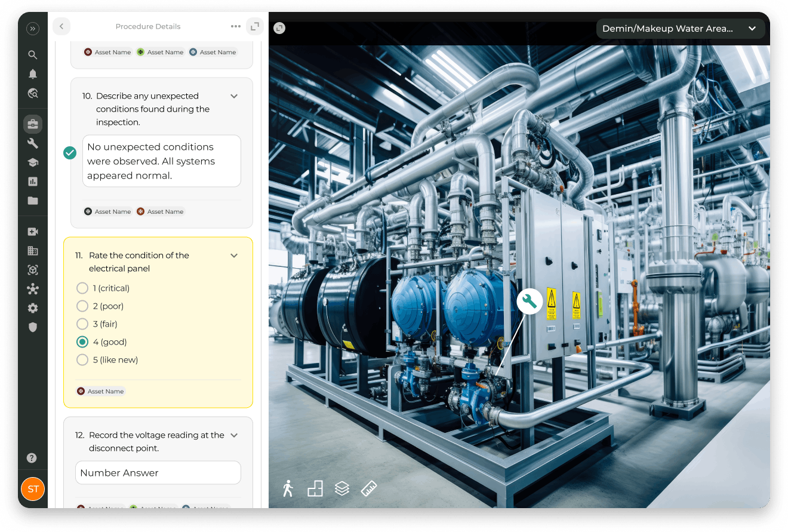Click the unexpected conditions answer text box
The width and height of the screenshot is (788, 532).
pos(162,161)
